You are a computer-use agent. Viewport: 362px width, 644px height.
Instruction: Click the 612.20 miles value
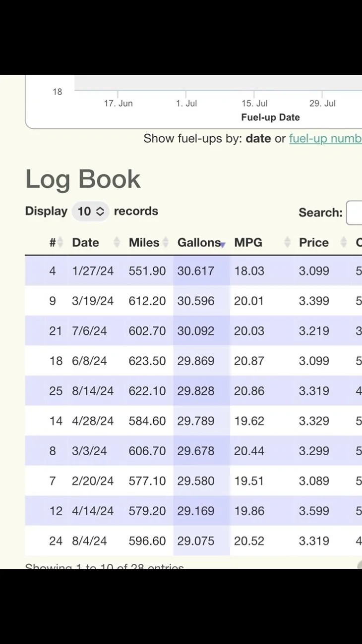[x=147, y=301]
